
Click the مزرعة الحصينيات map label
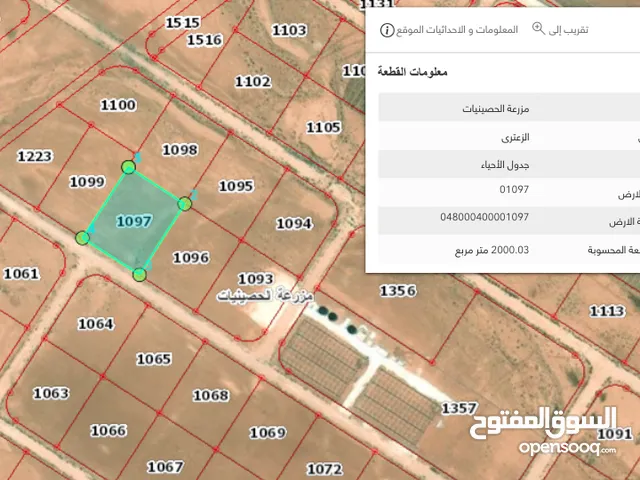pyautogui.click(x=264, y=296)
